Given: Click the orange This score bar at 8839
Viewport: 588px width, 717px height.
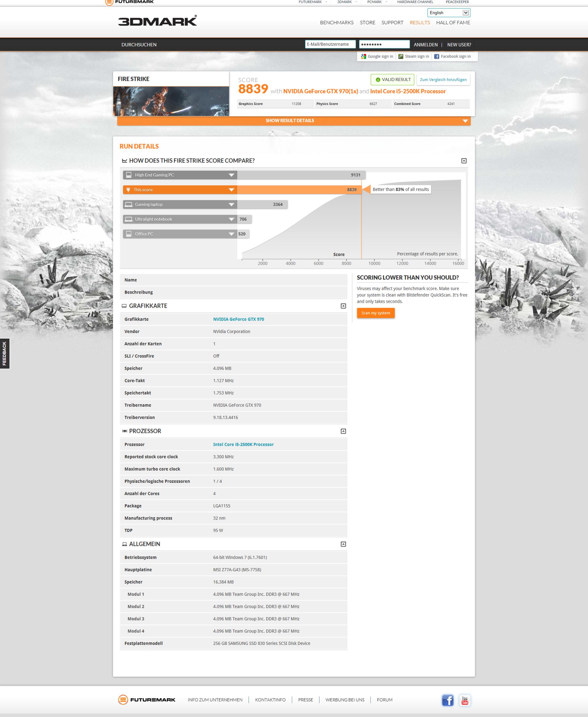Looking at the screenshot, I should (299, 190).
